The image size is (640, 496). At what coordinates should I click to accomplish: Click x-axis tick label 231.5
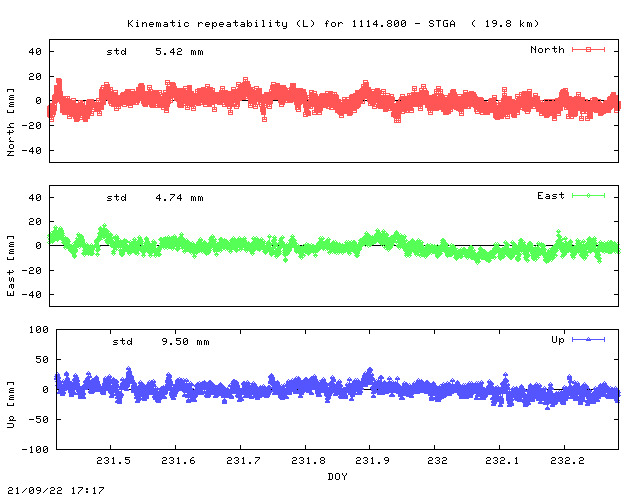click(113, 461)
